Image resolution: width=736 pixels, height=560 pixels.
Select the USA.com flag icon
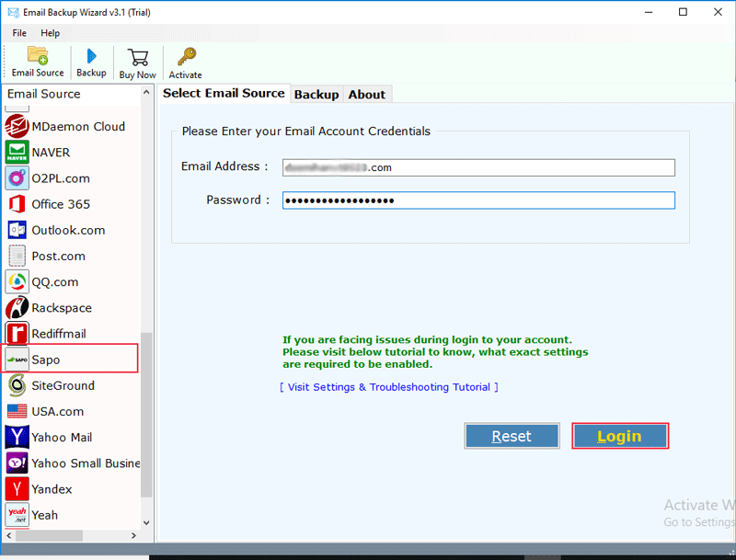(17, 411)
